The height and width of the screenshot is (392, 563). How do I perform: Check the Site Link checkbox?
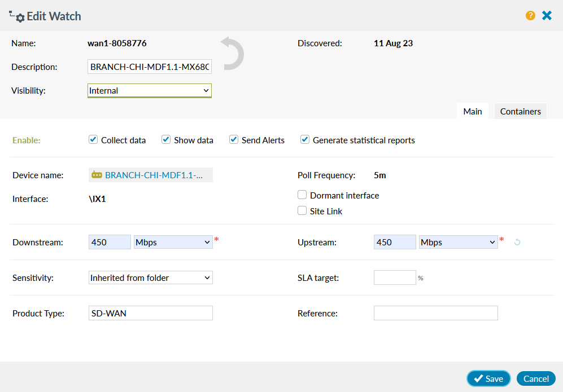pyautogui.click(x=302, y=210)
